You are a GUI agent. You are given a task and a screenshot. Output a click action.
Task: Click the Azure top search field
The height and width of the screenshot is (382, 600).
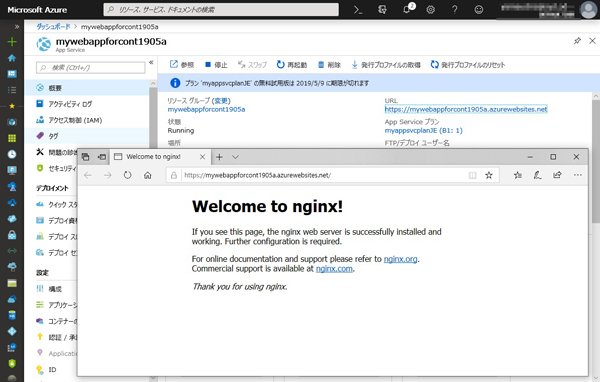pos(221,10)
